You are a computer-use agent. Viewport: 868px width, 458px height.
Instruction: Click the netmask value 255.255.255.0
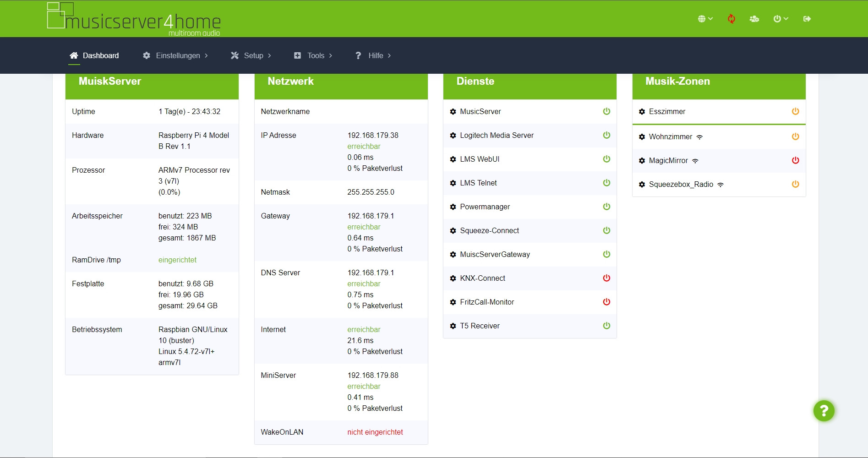tap(371, 192)
